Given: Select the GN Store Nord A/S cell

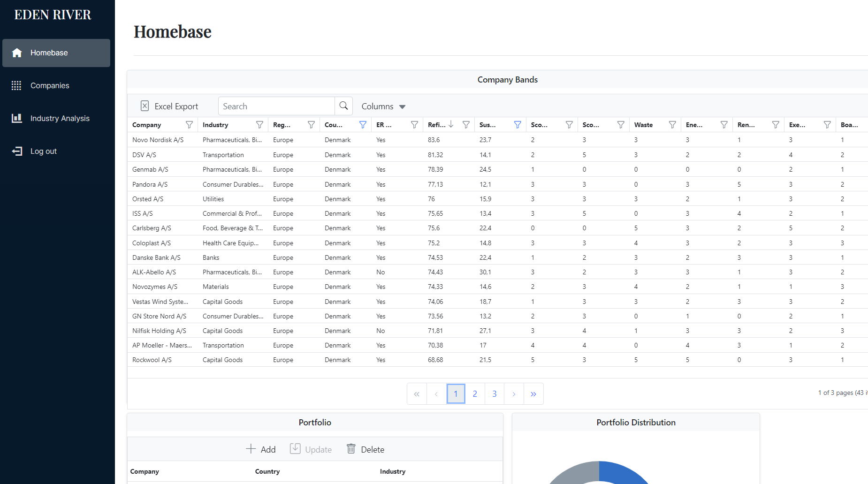Looking at the screenshot, I should 163,316.
